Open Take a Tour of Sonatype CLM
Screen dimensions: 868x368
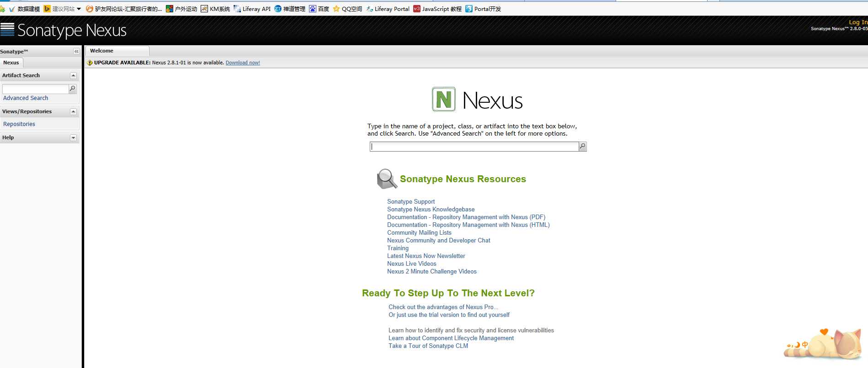(x=428, y=346)
